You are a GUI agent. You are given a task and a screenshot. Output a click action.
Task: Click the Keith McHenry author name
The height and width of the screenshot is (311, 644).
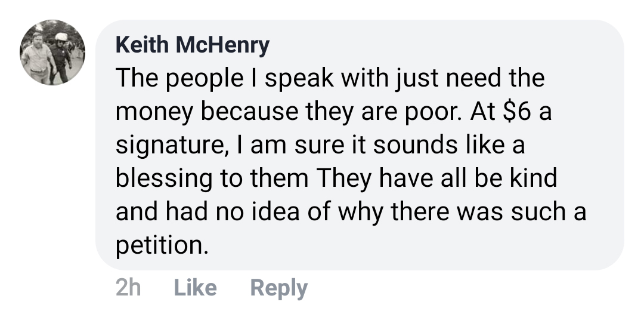(192, 45)
